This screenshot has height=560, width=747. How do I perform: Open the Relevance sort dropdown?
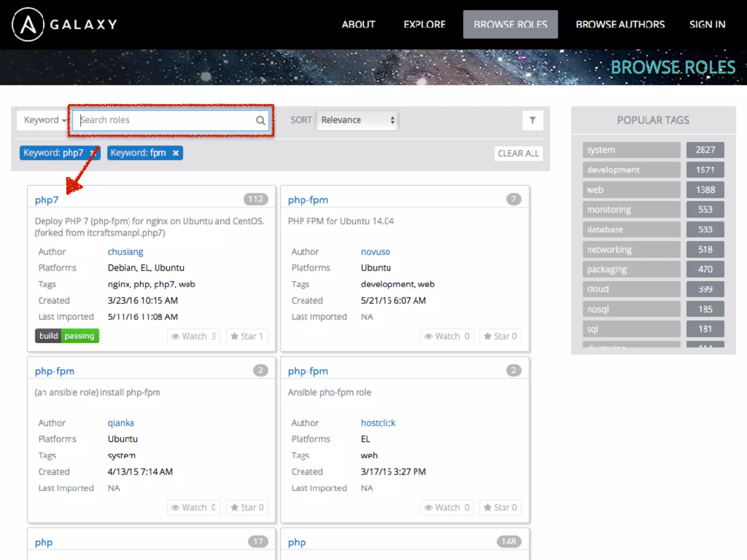[357, 120]
